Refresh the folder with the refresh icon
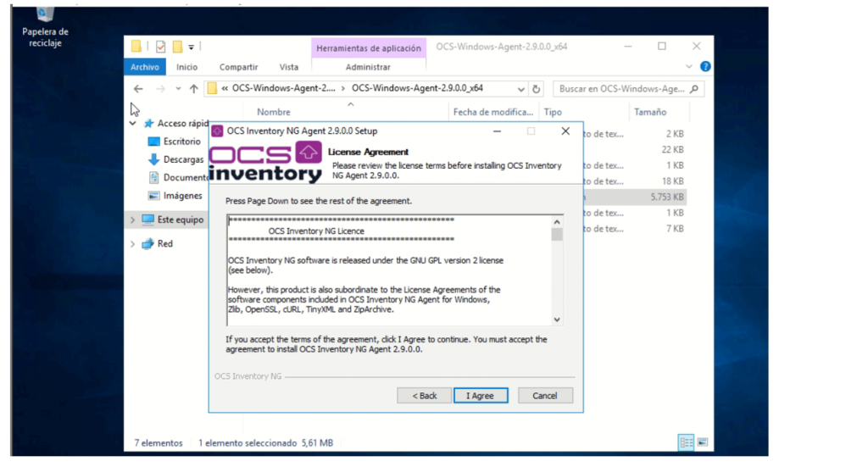868x467 pixels. (536, 88)
